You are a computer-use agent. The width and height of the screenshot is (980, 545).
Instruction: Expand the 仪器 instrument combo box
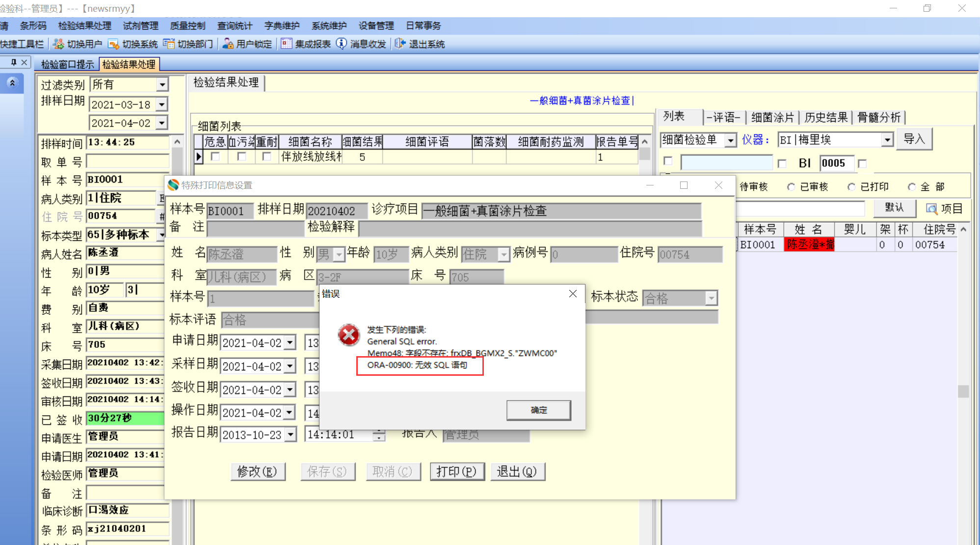pyautogui.click(x=887, y=140)
